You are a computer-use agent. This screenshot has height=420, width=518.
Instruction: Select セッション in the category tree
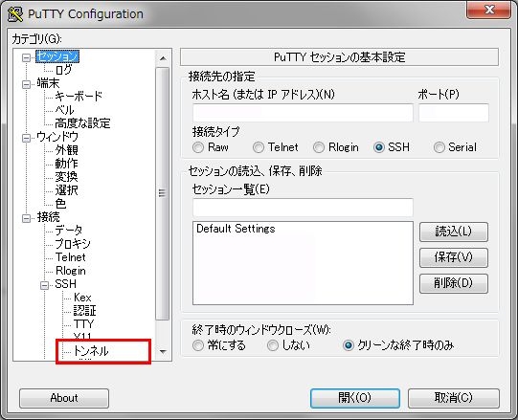(x=57, y=56)
